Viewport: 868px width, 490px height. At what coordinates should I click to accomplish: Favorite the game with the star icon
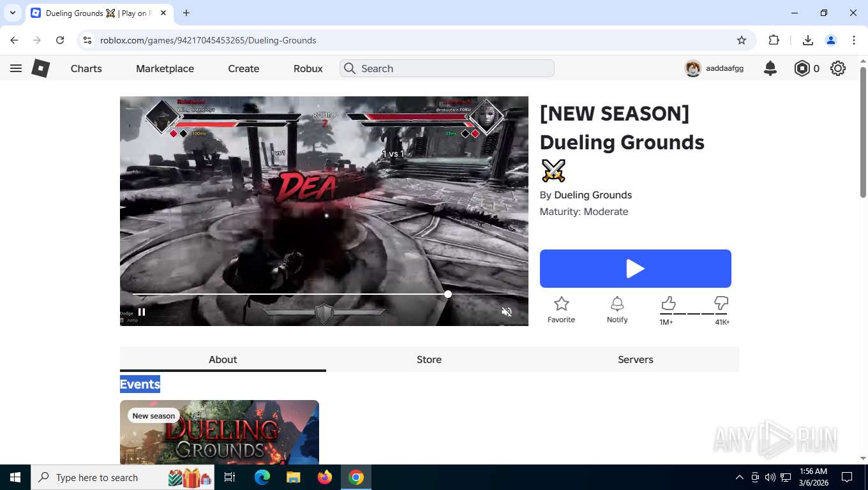[562, 304]
